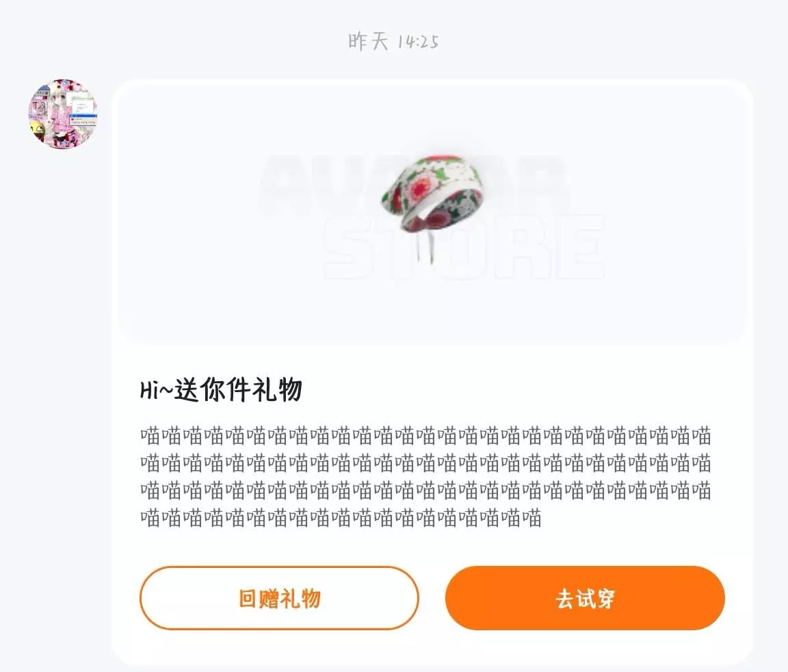The width and height of the screenshot is (788, 672).
Task: Click the orange 去试穿 button
Action: pos(585,598)
